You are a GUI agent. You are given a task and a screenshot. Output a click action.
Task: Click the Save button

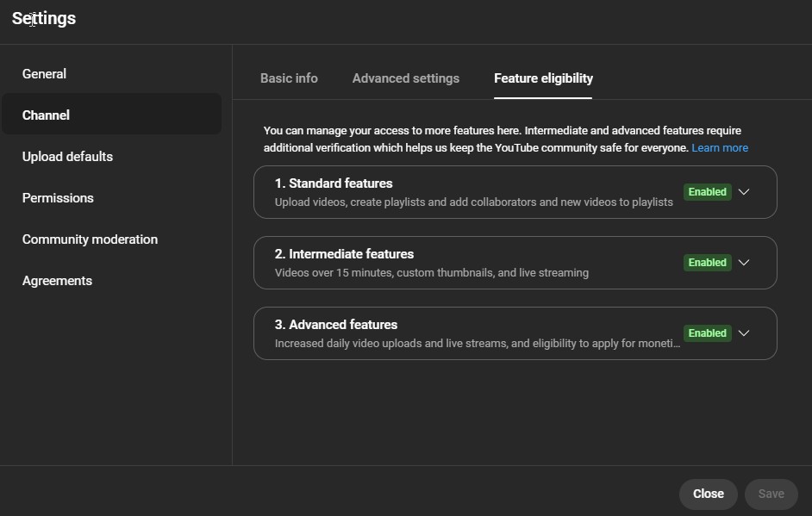[x=771, y=494]
